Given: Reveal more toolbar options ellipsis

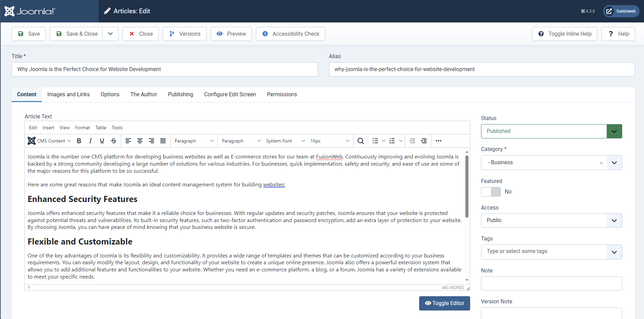Looking at the screenshot, I should [439, 141].
